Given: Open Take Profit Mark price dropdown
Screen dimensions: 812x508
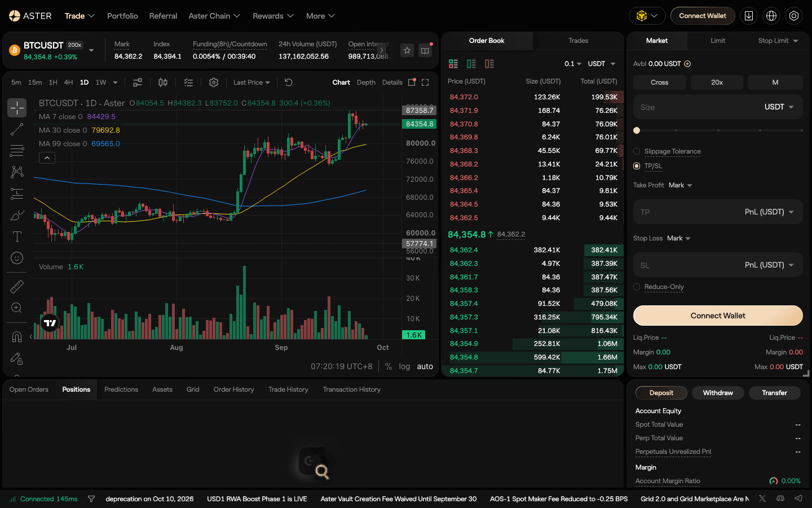Looking at the screenshot, I should pos(680,185).
